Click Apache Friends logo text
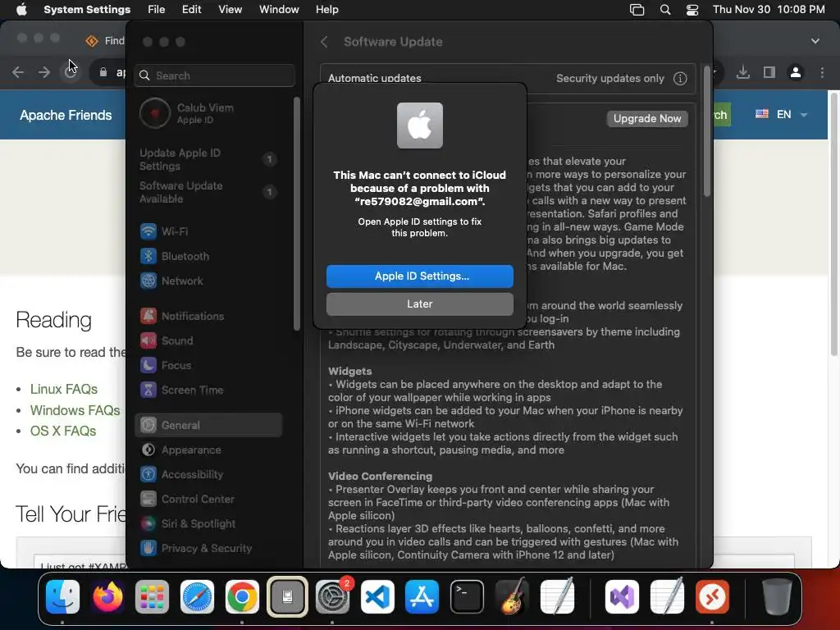Screen dimensions: 840x630 [66, 115]
